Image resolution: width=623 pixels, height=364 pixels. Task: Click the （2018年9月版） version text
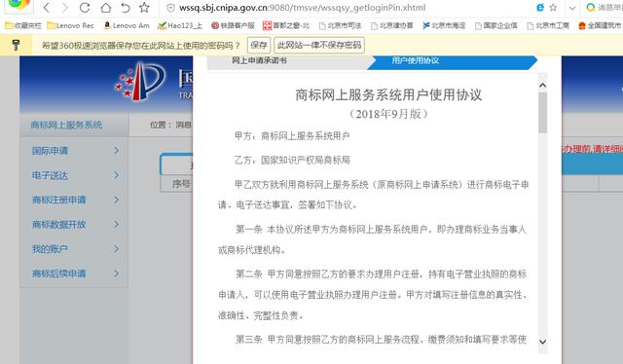tap(388, 114)
